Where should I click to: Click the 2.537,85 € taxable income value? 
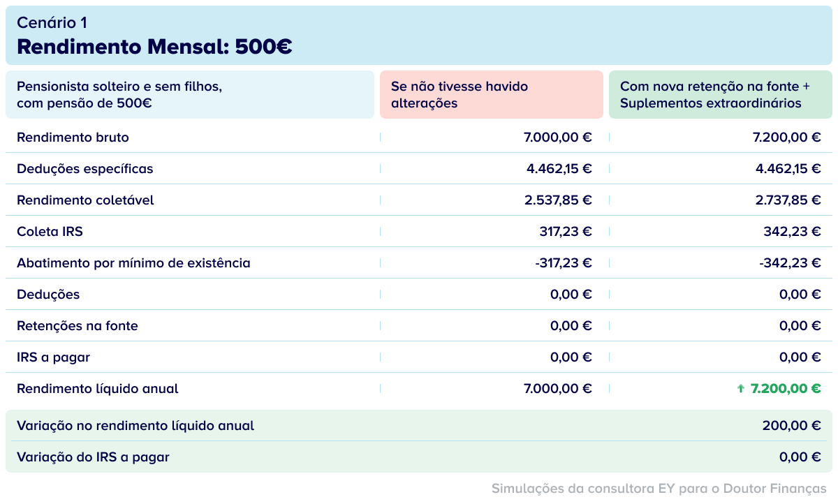[x=558, y=200]
